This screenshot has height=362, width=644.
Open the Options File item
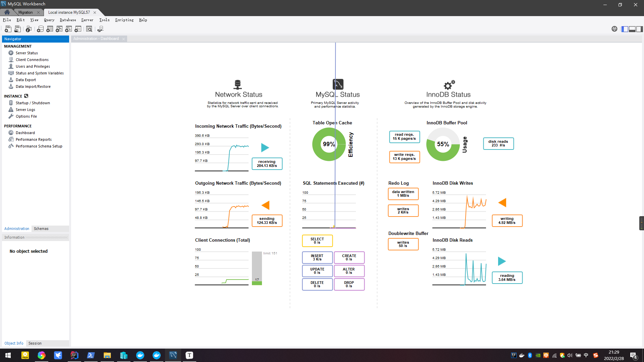pos(26,116)
